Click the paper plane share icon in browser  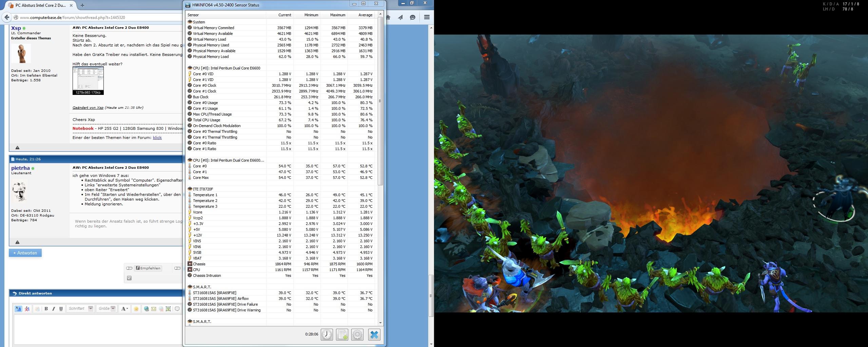click(x=401, y=17)
